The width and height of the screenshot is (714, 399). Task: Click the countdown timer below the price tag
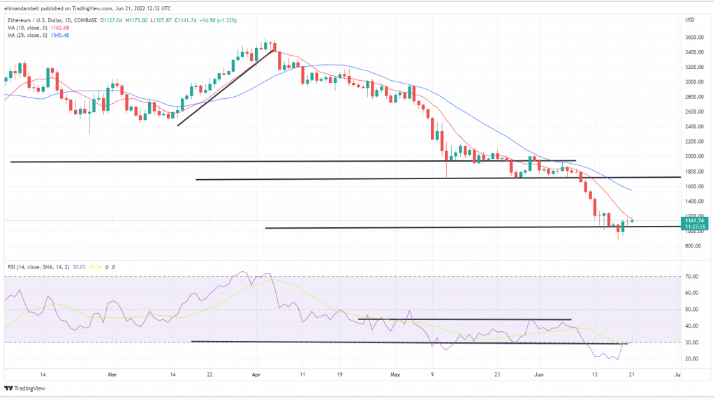(x=694, y=226)
